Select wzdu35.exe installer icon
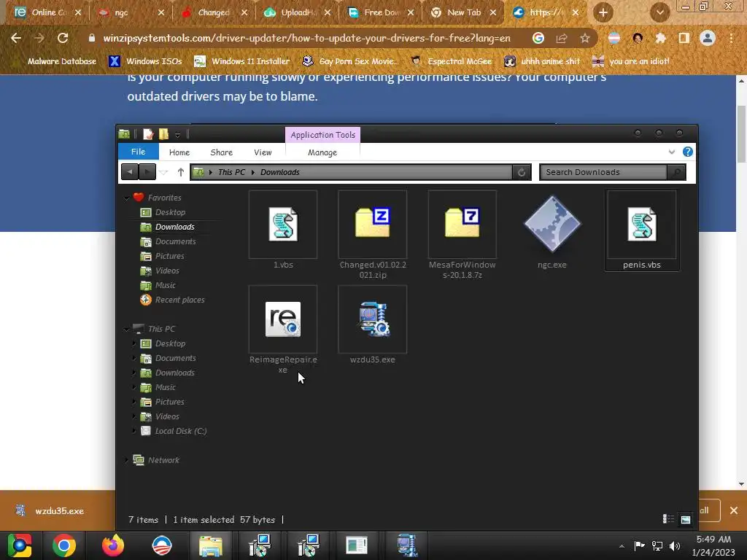This screenshot has width=747, height=560. 373,319
